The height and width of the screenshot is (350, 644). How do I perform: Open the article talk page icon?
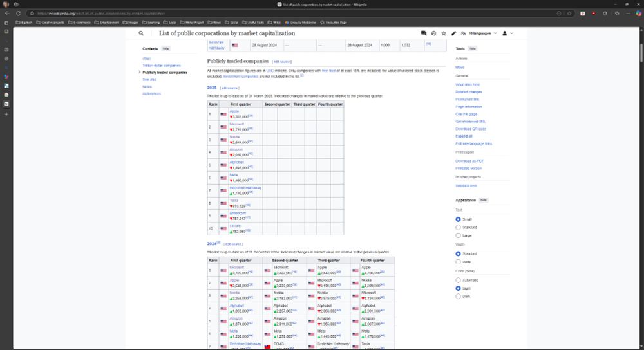(424, 33)
